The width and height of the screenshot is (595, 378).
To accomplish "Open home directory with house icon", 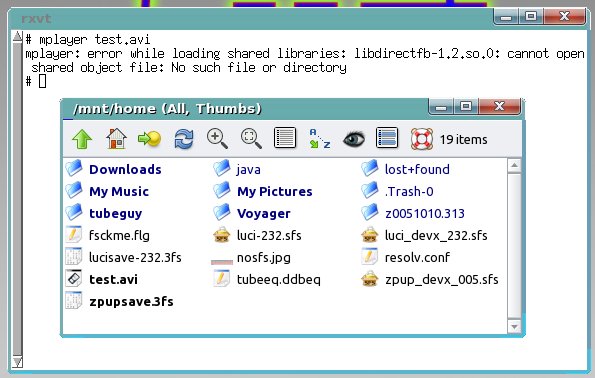I will (x=116, y=139).
